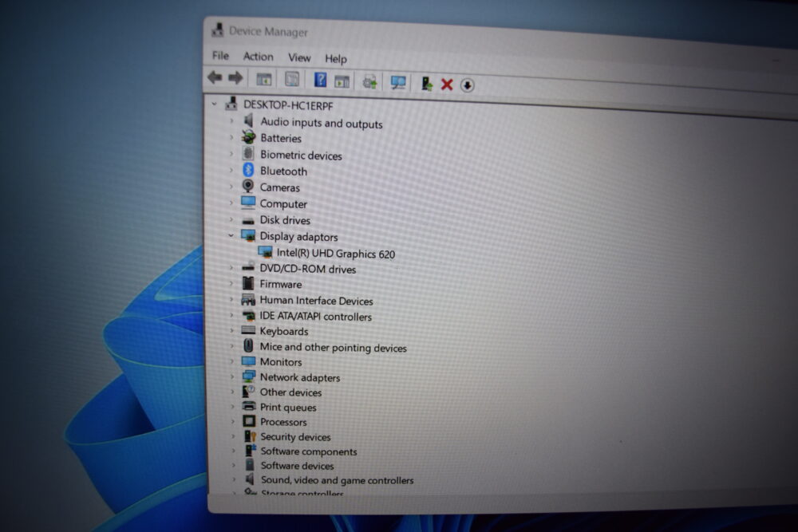
Task: Select the Security devices key icon
Action: 250,435
